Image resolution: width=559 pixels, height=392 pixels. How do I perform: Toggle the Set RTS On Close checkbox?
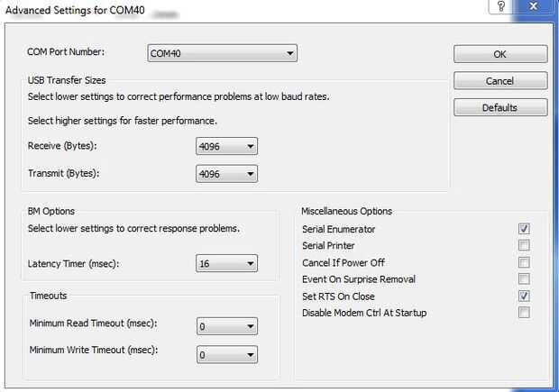524,296
